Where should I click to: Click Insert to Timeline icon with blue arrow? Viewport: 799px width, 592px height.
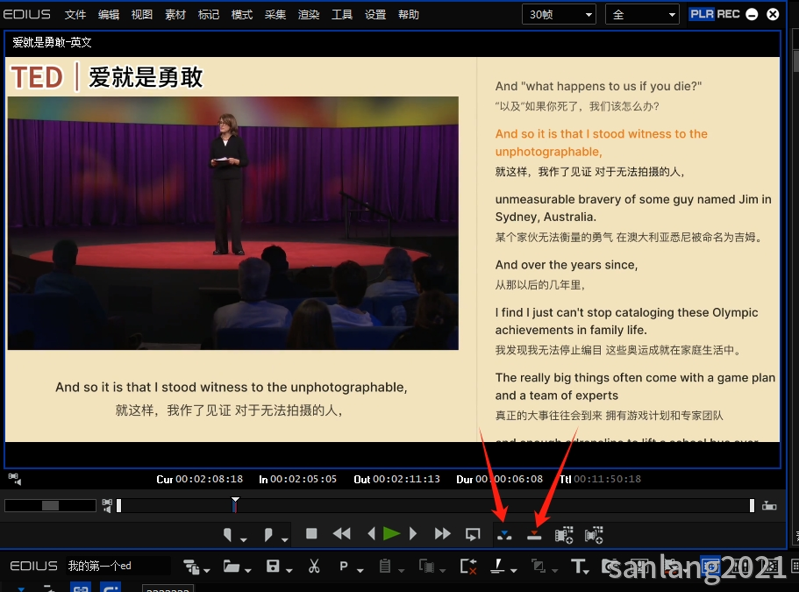[504, 535]
